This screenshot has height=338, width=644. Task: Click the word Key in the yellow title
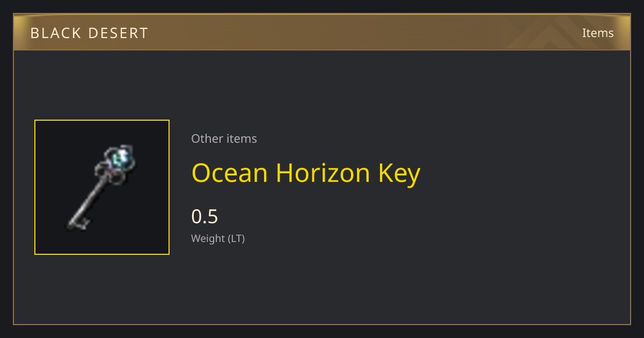[x=400, y=174]
